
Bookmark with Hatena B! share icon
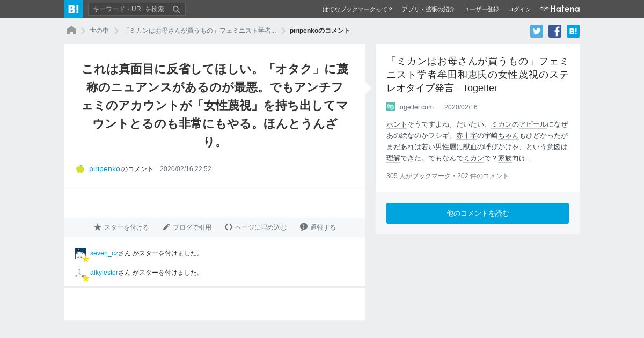(x=573, y=31)
